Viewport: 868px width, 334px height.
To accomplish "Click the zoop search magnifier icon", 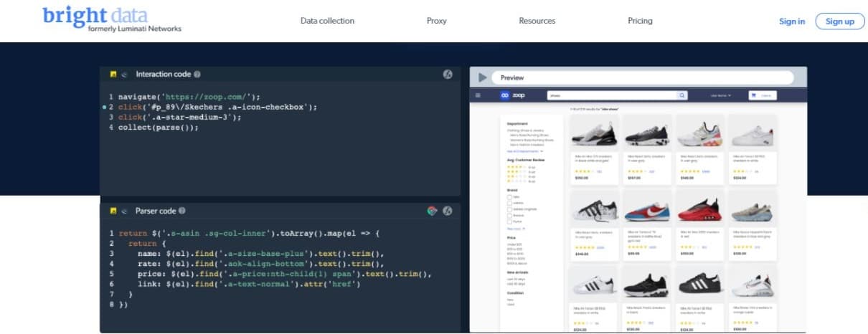I will (682, 95).
